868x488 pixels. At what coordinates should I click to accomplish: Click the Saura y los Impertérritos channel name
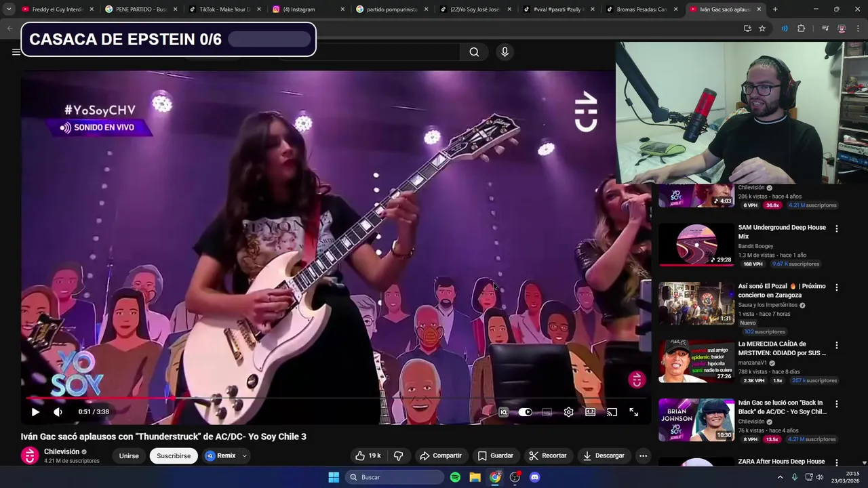[x=768, y=305]
